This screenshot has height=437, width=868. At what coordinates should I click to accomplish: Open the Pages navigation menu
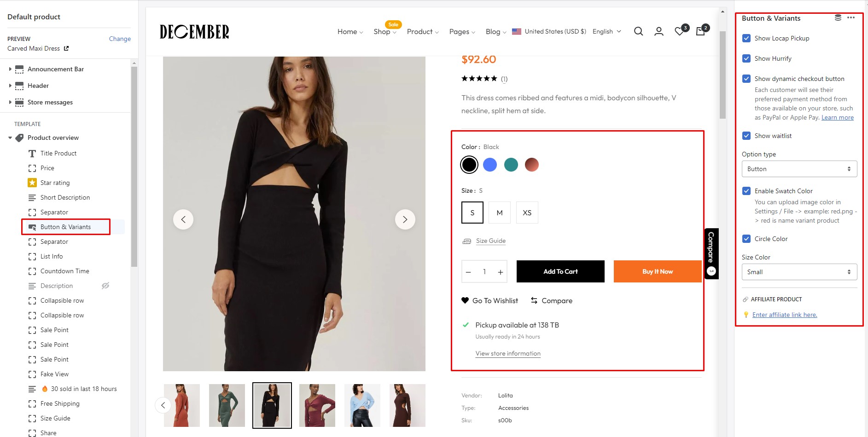(x=462, y=32)
